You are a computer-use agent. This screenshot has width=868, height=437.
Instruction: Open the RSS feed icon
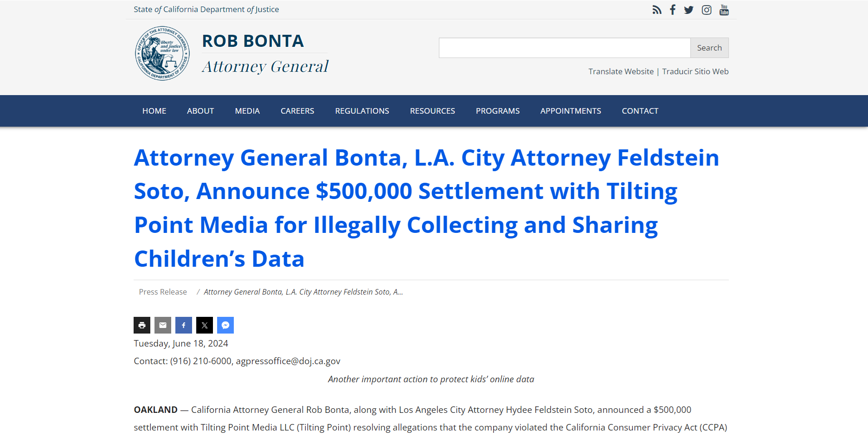click(x=656, y=10)
